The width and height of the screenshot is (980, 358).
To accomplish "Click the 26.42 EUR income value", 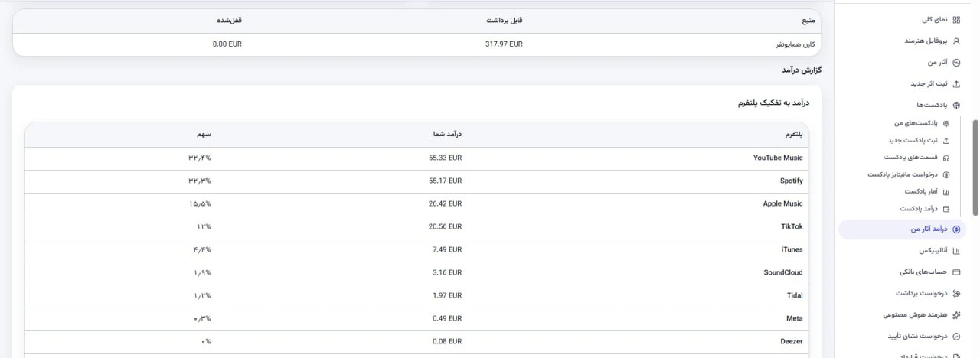I will tap(446, 203).
